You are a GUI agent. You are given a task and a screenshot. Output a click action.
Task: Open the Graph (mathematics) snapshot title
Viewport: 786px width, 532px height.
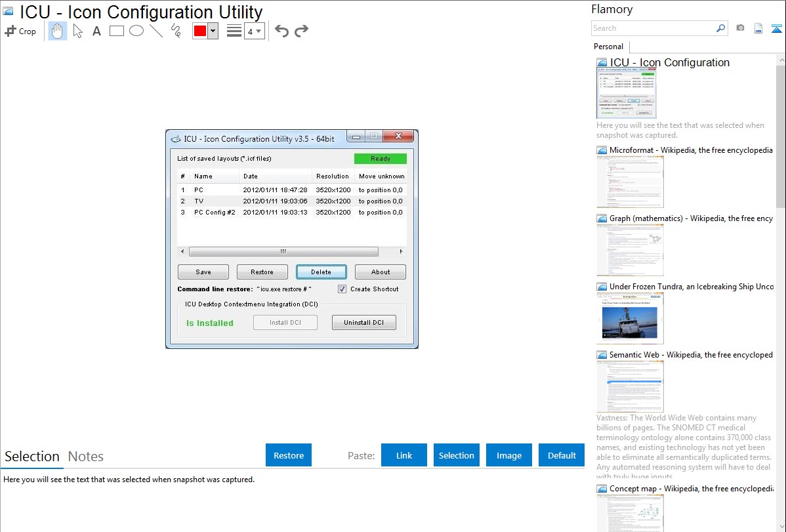click(x=691, y=218)
